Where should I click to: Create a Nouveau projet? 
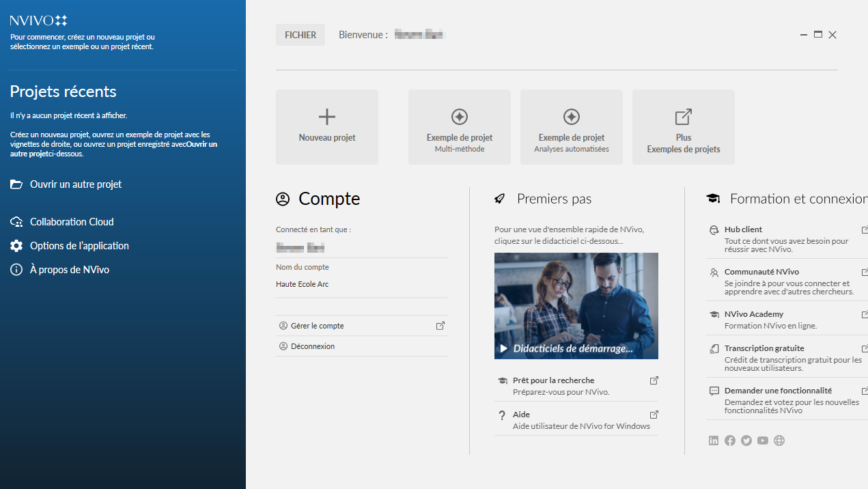(x=327, y=127)
